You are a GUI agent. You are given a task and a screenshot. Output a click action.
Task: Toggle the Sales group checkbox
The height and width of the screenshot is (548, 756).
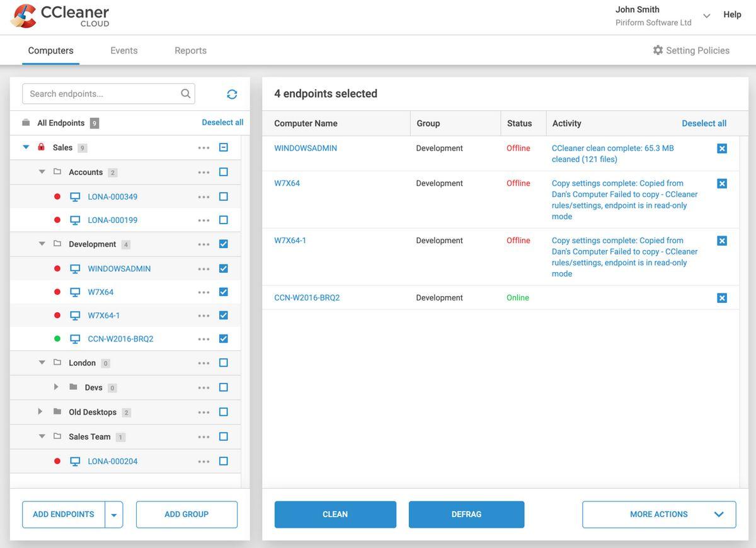(x=223, y=147)
